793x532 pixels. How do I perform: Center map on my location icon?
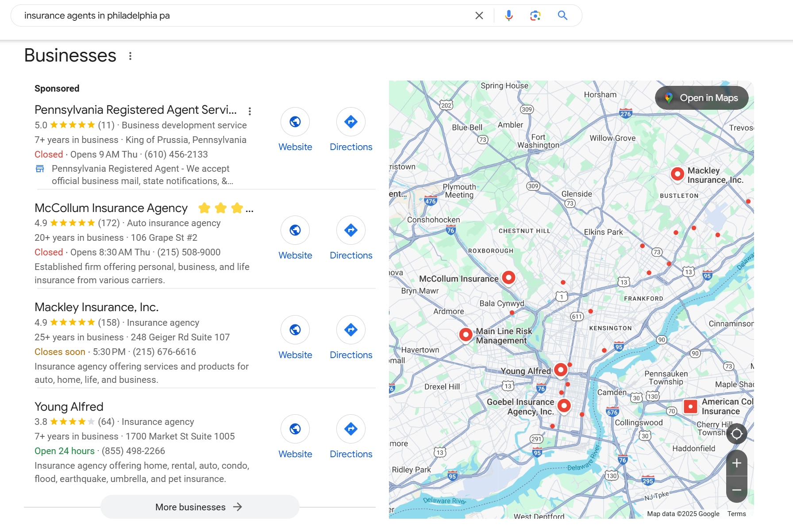pyautogui.click(x=737, y=434)
